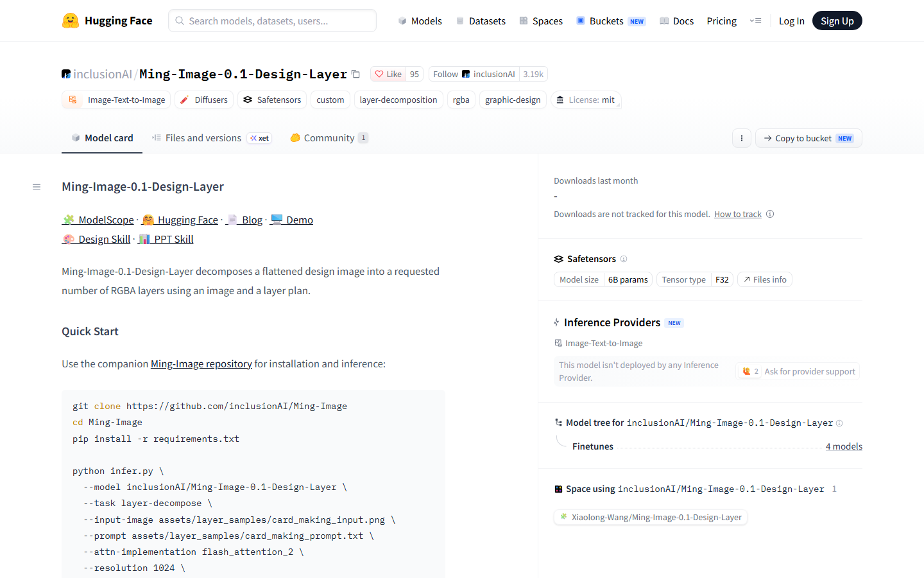The height and width of the screenshot is (578, 924).
Task: Open the three-dot model options menu
Action: click(742, 138)
